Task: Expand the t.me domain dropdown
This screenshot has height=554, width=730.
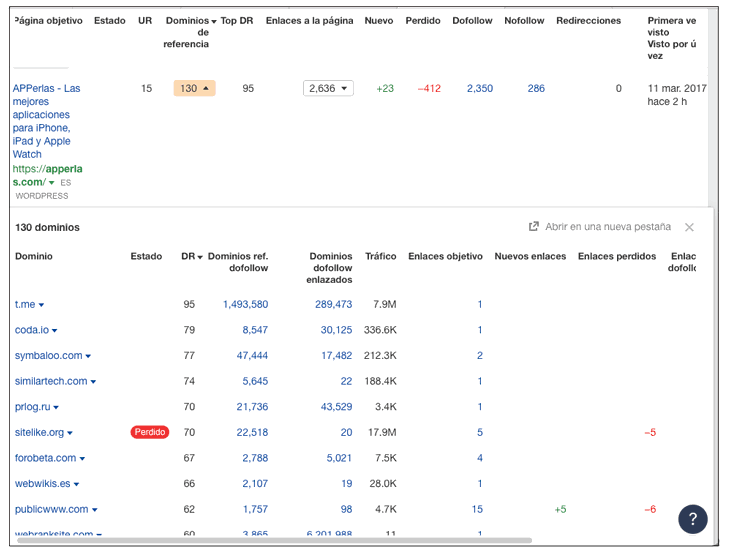Action: (41, 305)
